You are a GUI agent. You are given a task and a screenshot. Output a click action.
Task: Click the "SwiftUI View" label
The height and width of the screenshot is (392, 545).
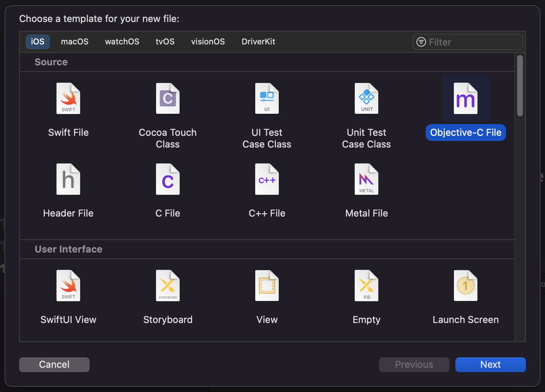[x=68, y=320]
